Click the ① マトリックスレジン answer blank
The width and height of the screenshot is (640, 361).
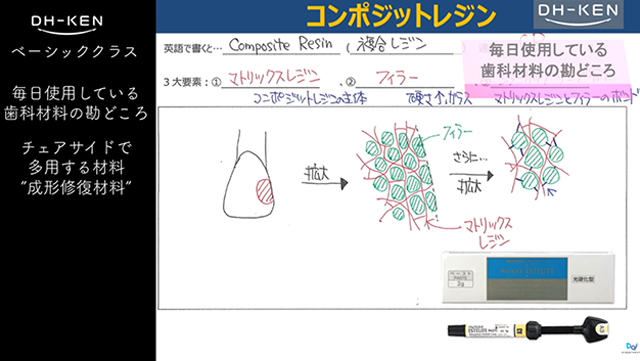click(x=270, y=78)
